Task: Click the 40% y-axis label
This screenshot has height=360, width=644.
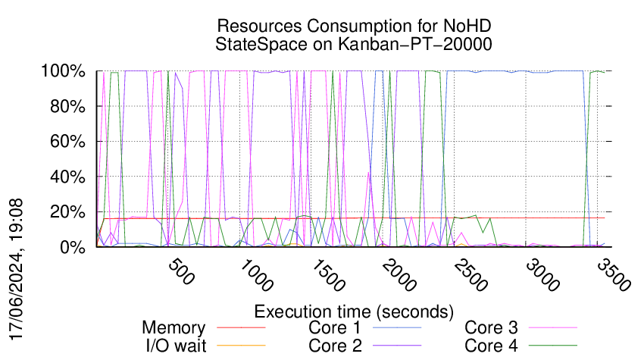Action: 67,177
